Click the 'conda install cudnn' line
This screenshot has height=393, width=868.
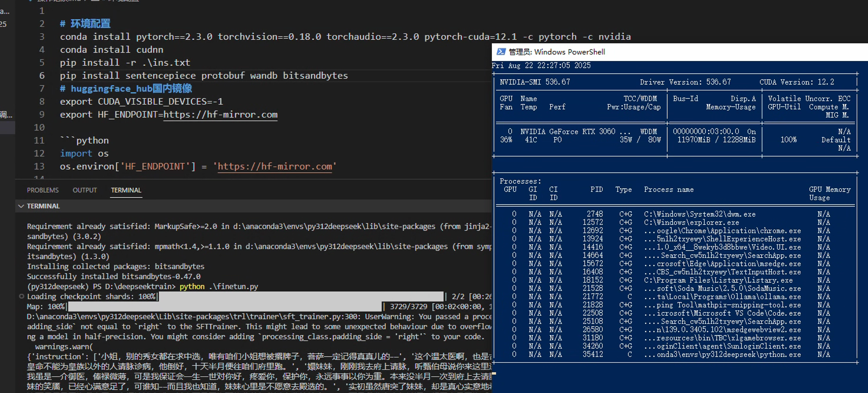[x=112, y=50]
